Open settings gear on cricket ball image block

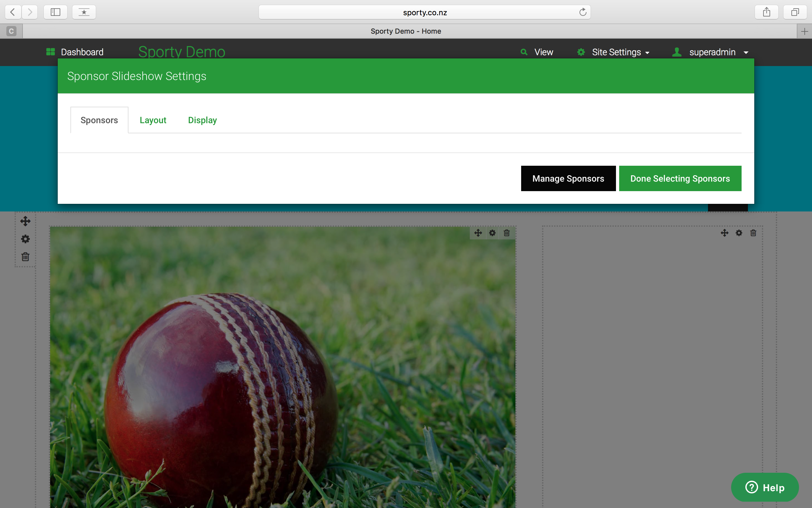[492, 233]
